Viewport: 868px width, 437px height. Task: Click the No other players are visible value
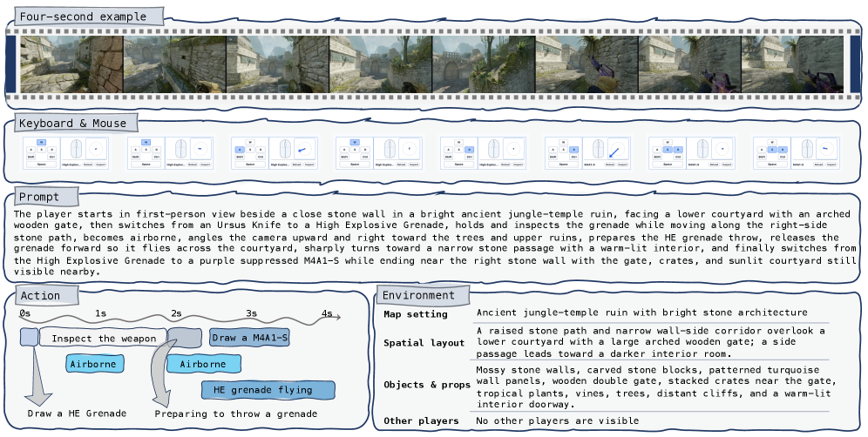(558, 421)
